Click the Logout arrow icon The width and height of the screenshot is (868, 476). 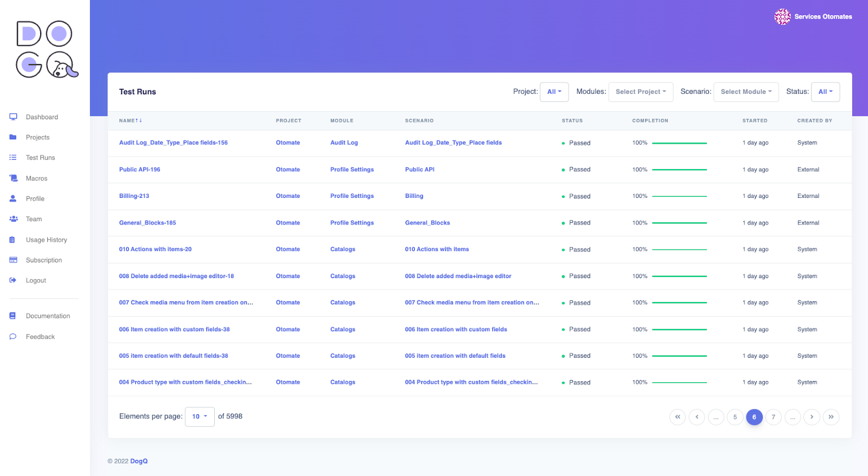click(13, 280)
